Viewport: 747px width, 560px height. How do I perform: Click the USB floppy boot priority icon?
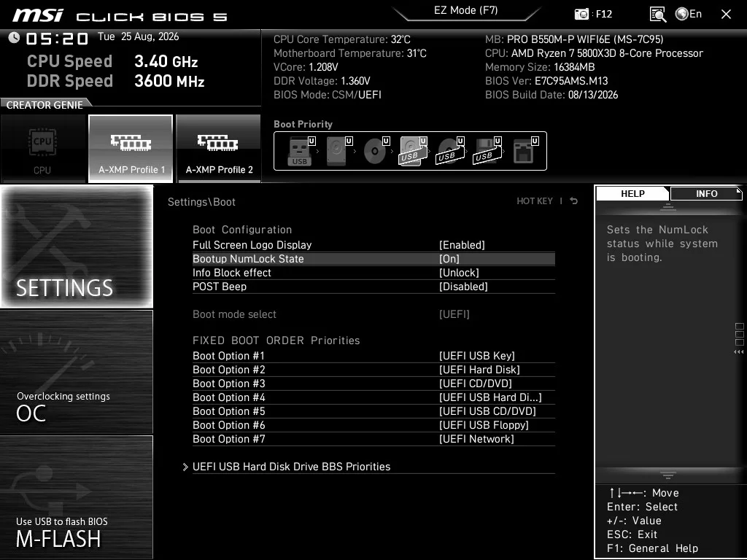(x=487, y=151)
